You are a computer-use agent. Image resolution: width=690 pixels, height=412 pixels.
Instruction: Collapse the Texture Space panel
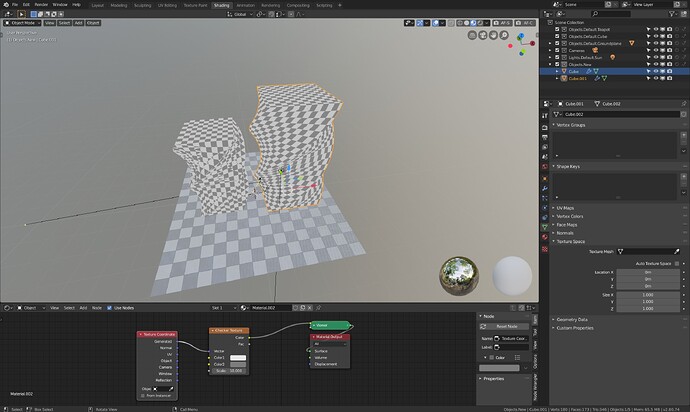pyautogui.click(x=571, y=242)
